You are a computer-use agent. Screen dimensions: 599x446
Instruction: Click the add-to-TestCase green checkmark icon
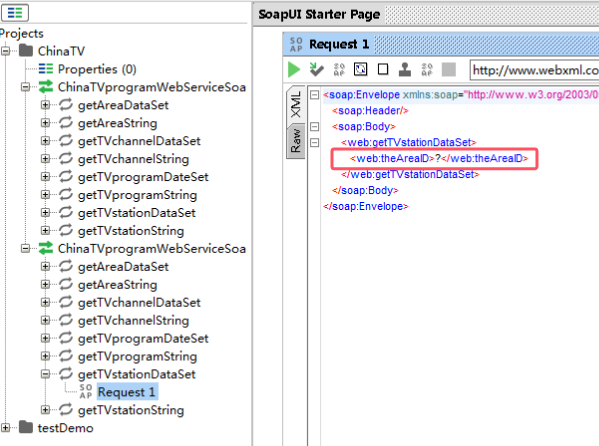[316, 69]
